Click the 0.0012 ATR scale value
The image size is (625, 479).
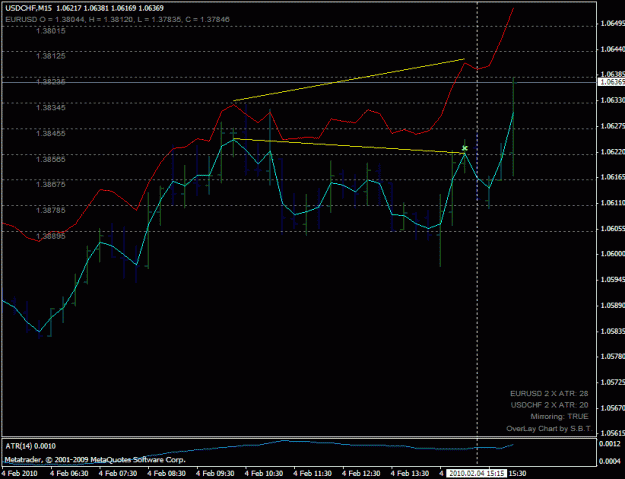click(611, 444)
